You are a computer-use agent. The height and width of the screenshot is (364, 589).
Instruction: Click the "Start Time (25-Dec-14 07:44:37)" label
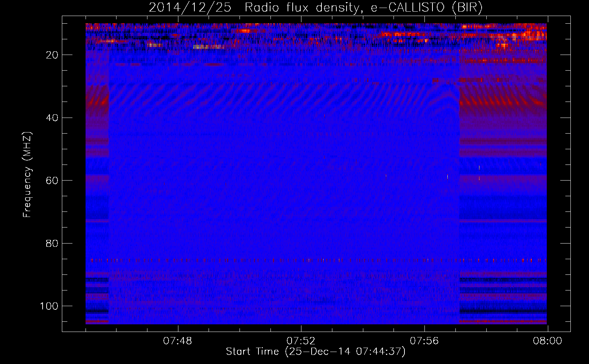(316, 352)
